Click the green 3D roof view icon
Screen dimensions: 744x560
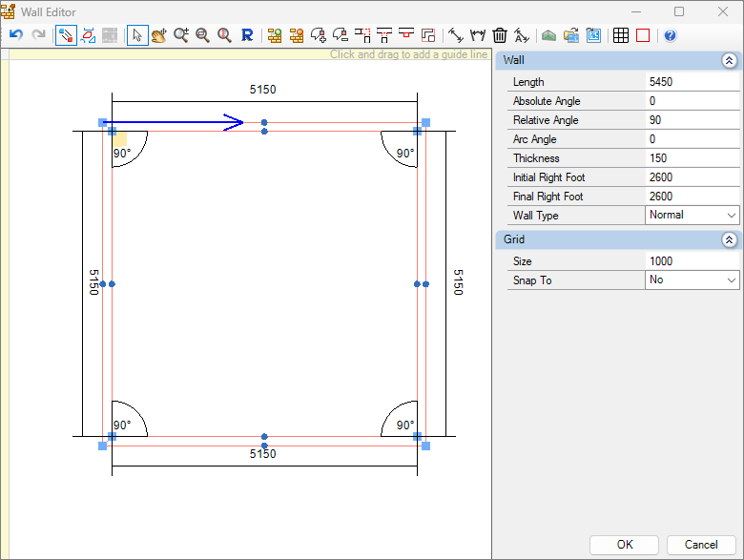pos(549,35)
